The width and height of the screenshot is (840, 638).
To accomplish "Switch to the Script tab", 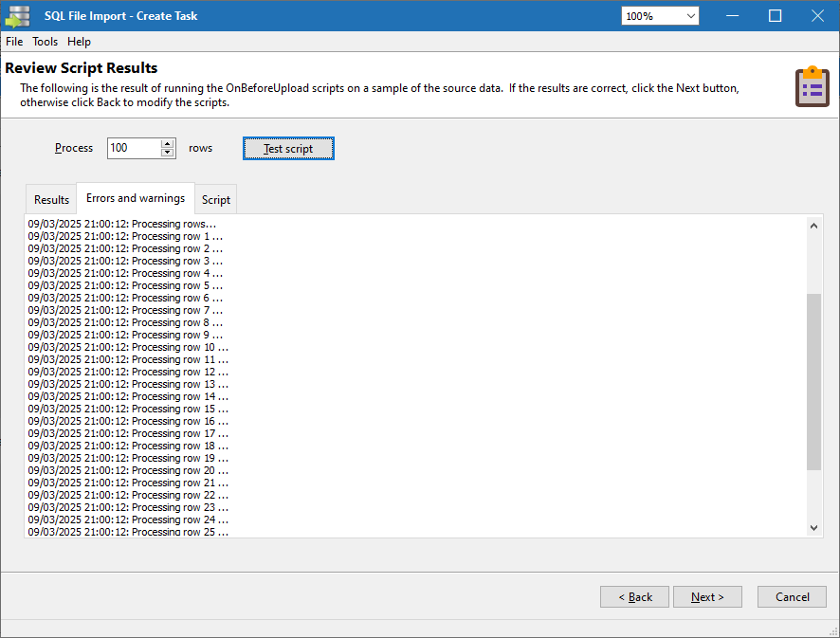I will [216, 200].
